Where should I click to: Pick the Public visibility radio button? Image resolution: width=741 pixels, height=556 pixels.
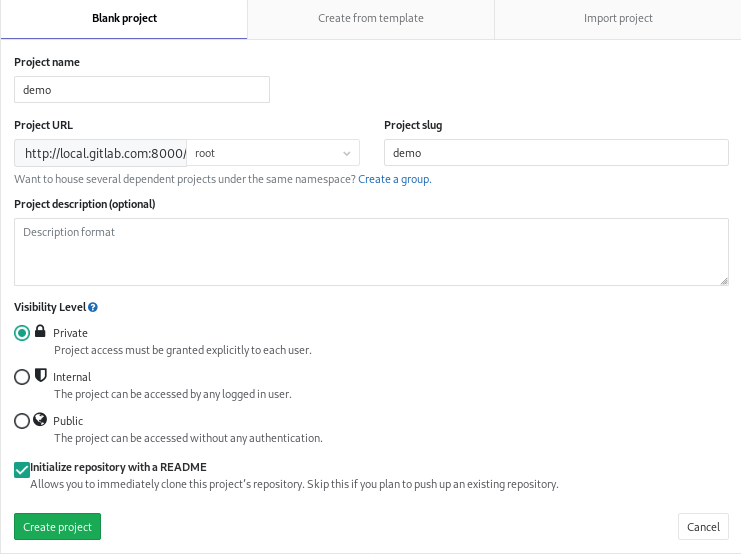click(22, 421)
